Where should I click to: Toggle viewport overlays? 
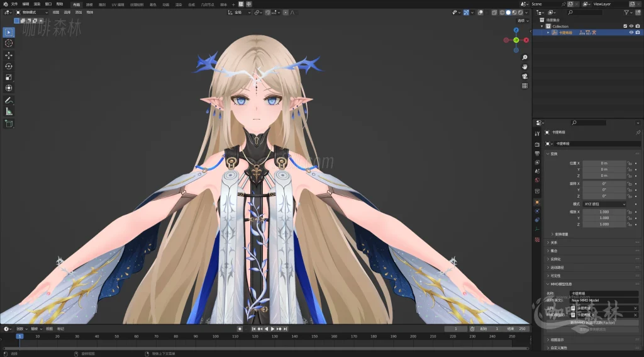coord(480,13)
